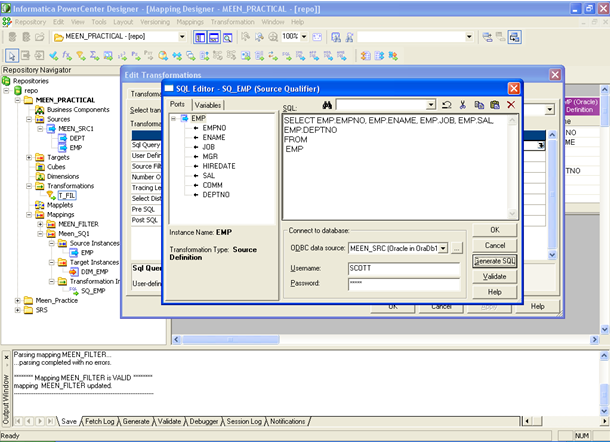Open the 100% zoom dropdown
The height and width of the screenshot is (442, 610).
click(304, 37)
